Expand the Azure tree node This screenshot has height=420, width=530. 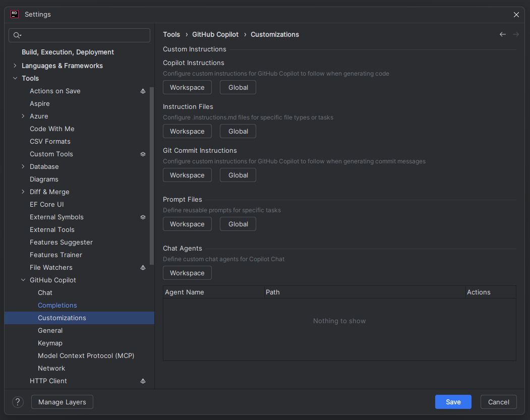23,116
